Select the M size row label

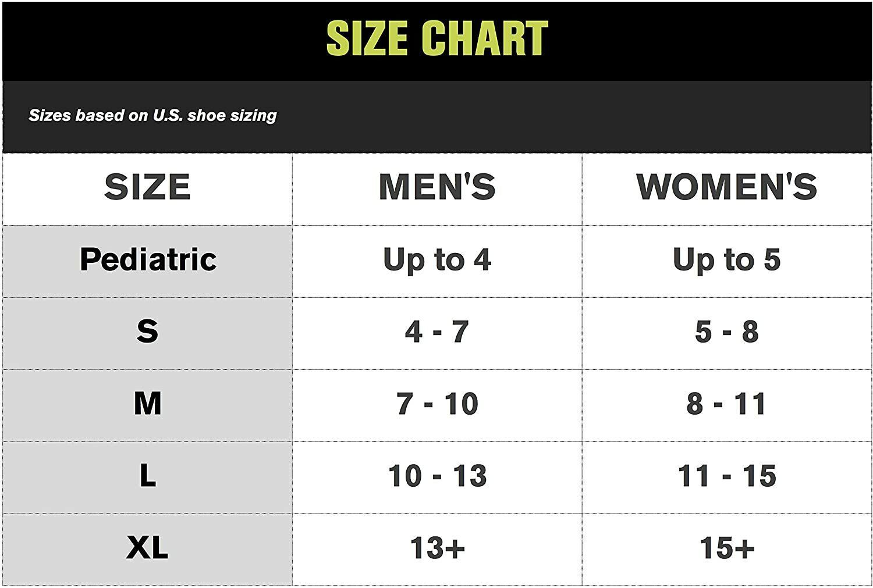(x=147, y=404)
